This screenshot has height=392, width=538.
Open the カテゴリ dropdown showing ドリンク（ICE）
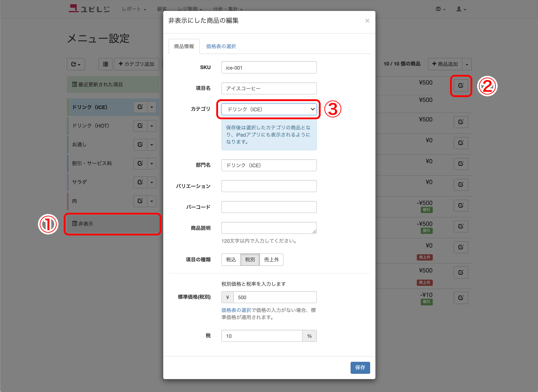click(269, 109)
